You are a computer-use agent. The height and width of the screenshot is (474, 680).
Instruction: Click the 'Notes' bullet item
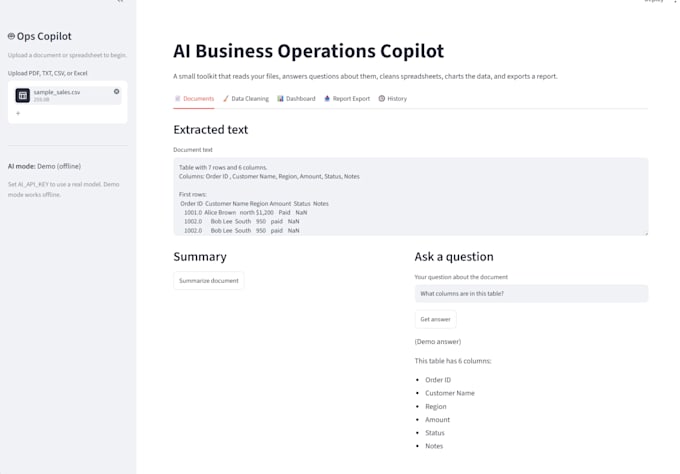click(x=434, y=446)
